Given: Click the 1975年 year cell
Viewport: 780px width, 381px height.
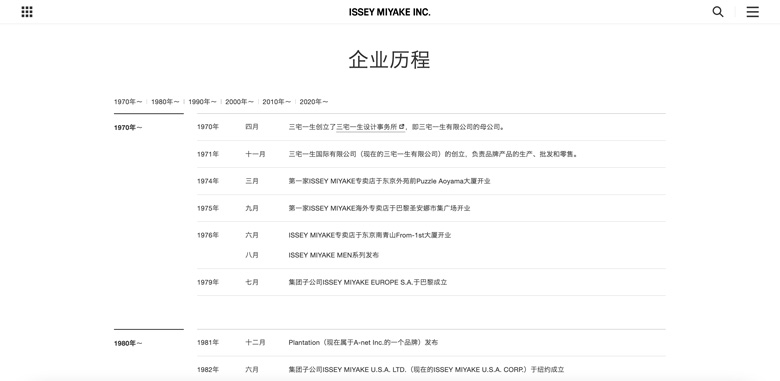Looking at the screenshot, I should point(208,208).
